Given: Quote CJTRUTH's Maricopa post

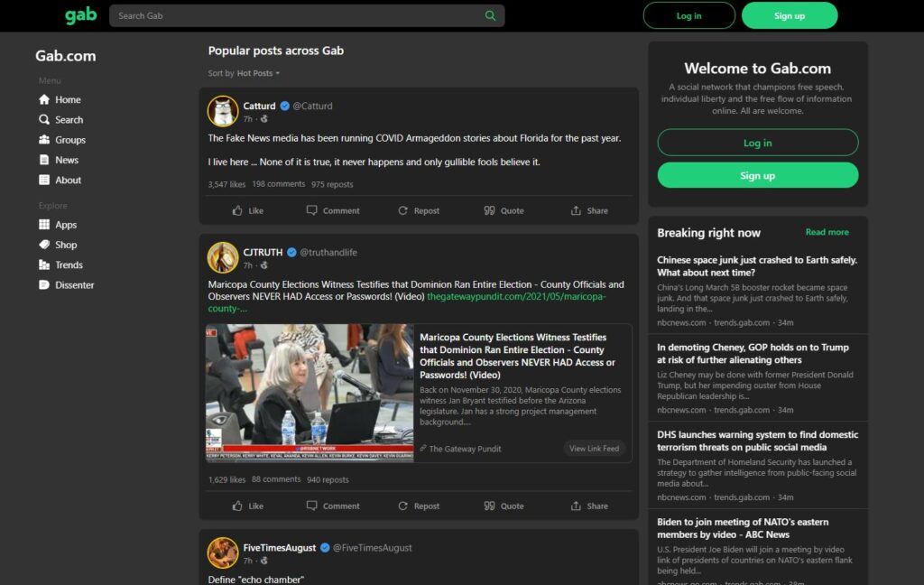Looking at the screenshot, I should pyautogui.click(x=504, y=506).
